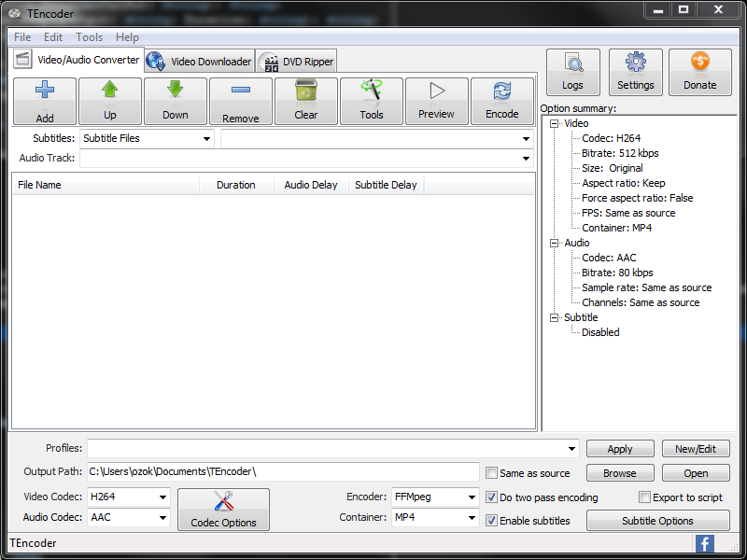Click the Remove minus icon

coord(240,91)
